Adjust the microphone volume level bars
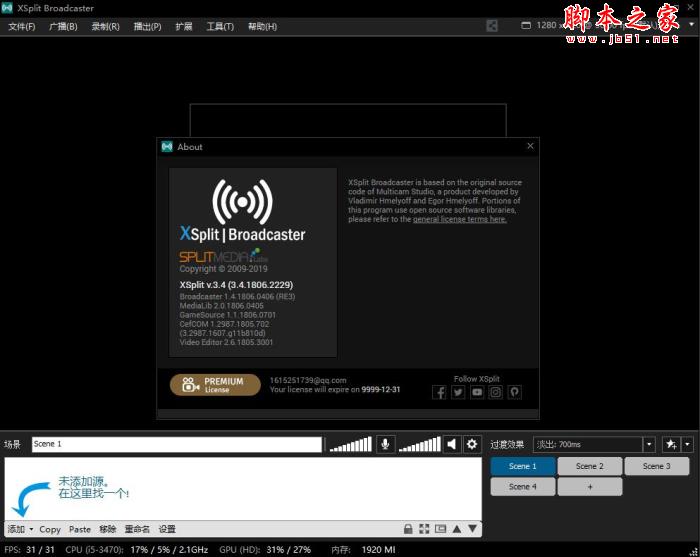Viewport: 700px width, 557px height. (x=350, y=445)
